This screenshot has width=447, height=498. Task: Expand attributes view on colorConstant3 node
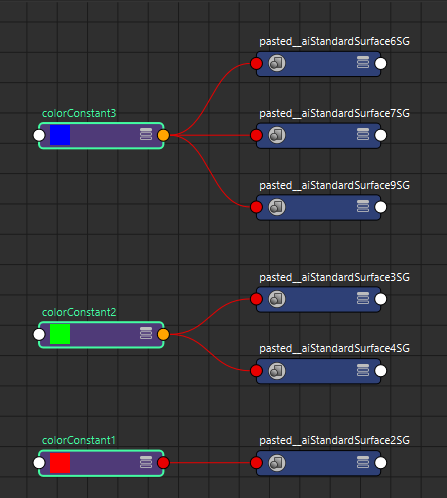click(x=146, y=134)
